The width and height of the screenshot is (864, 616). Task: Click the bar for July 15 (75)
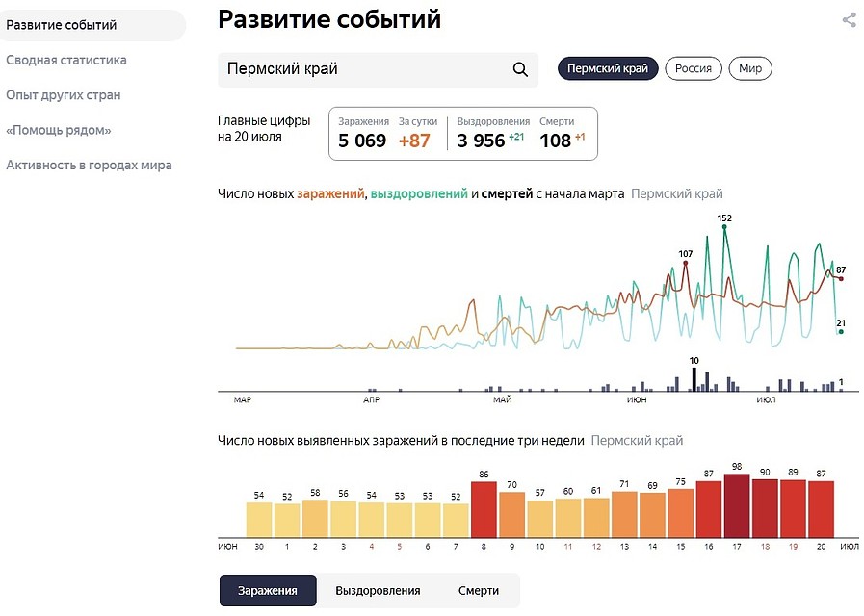click(x=681, y=513)
